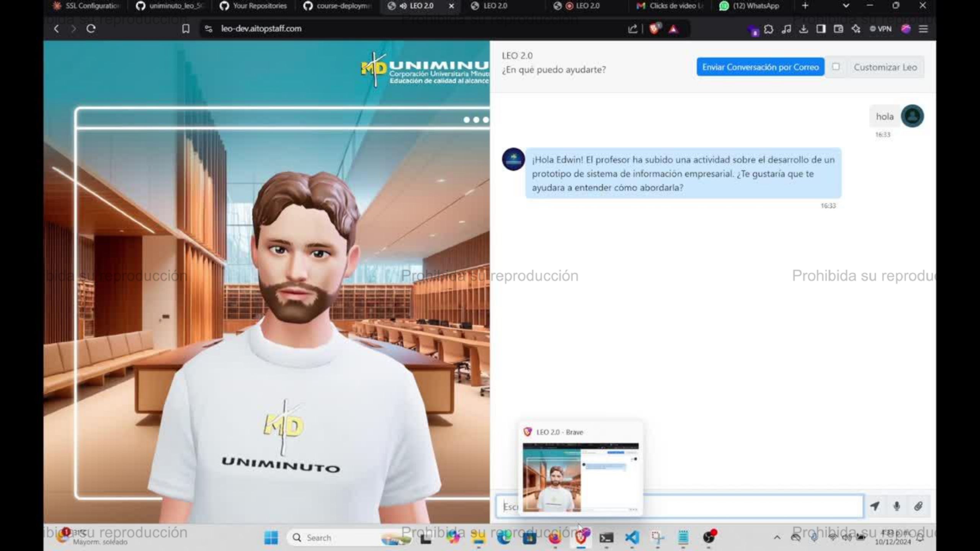Open Visual Studio Code from the taskbar

(x=632, y=537)
